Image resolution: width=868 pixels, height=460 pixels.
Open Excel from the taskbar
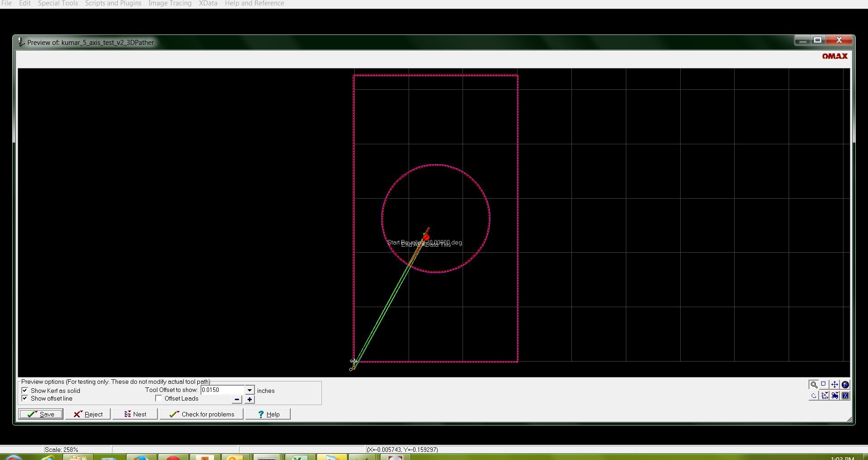299,457
